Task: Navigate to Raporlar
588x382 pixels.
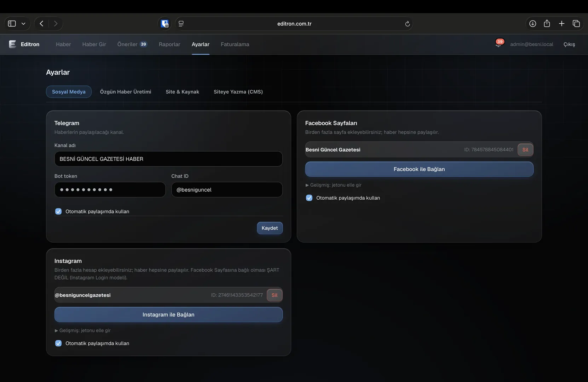Action: coord(169,44)
